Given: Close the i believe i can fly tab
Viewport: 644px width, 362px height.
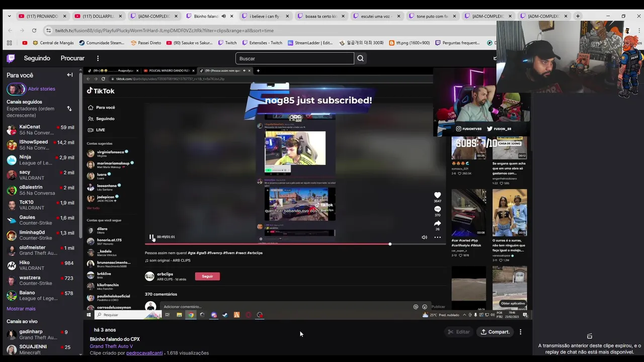Looking at the screenshot, I should tap(287, 16).
